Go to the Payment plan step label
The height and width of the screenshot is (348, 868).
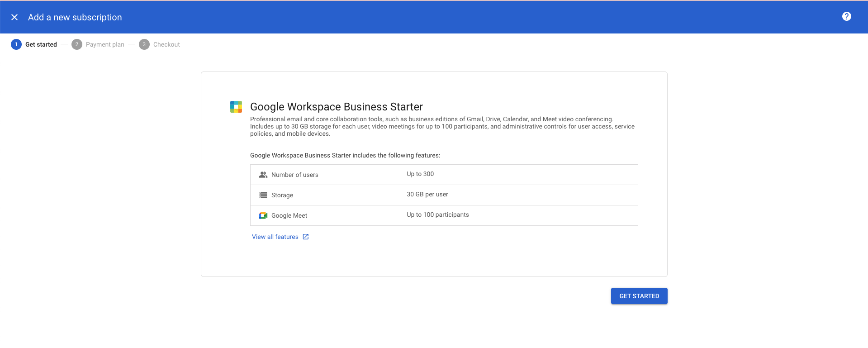[x=105, y=44]
